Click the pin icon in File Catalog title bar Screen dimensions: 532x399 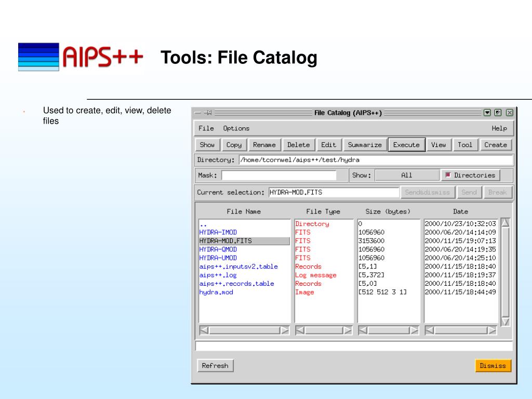pyautogui.click(x=209, y=113)
